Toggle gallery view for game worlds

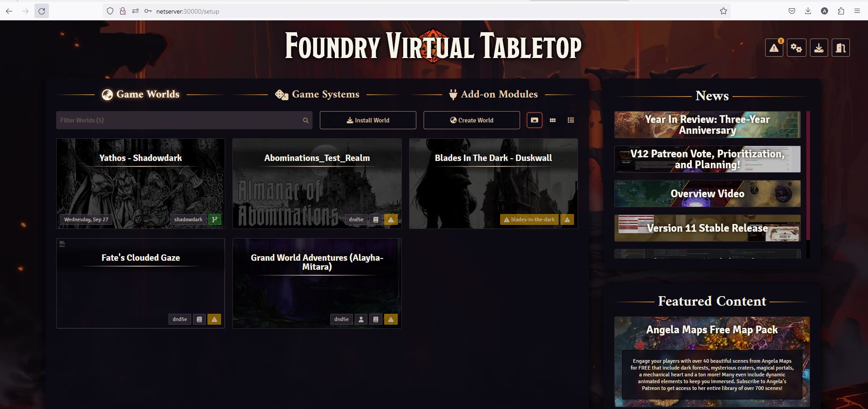point(535,120)
